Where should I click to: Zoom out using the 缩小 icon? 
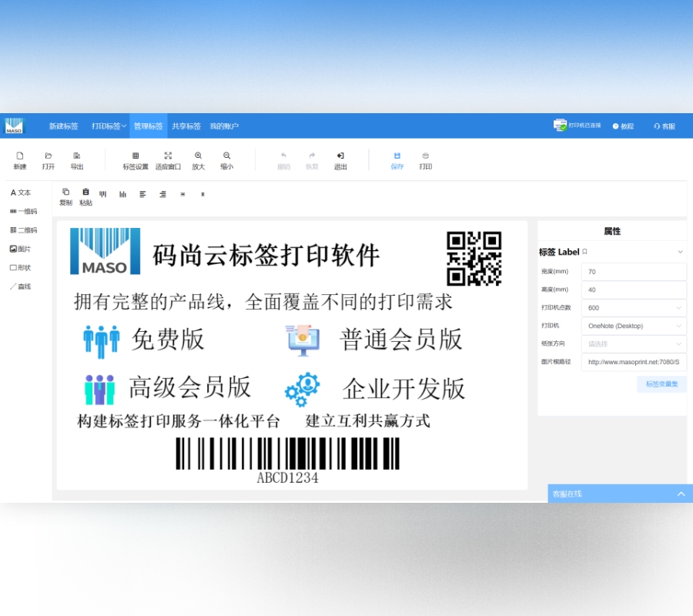point(226,159)
